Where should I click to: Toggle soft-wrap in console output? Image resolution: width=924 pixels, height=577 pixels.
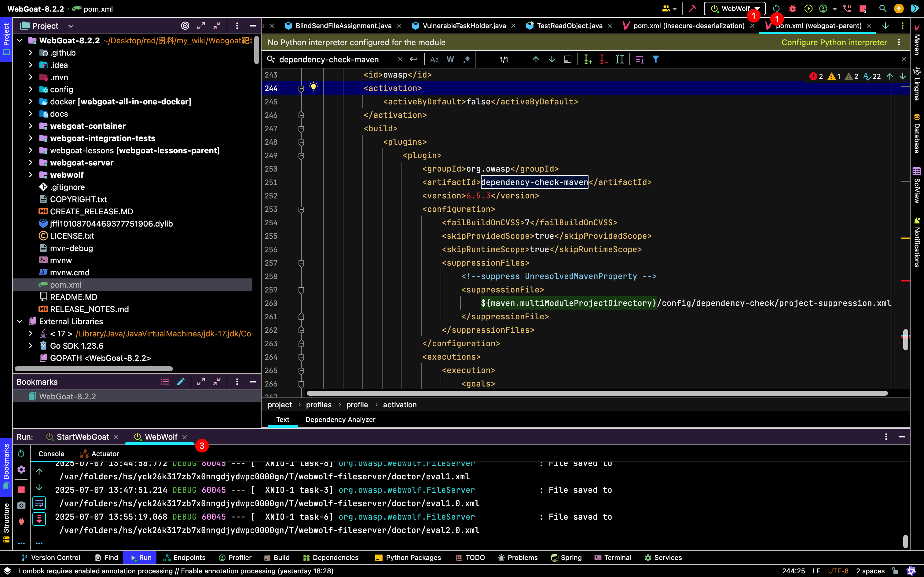pos(39,503)
